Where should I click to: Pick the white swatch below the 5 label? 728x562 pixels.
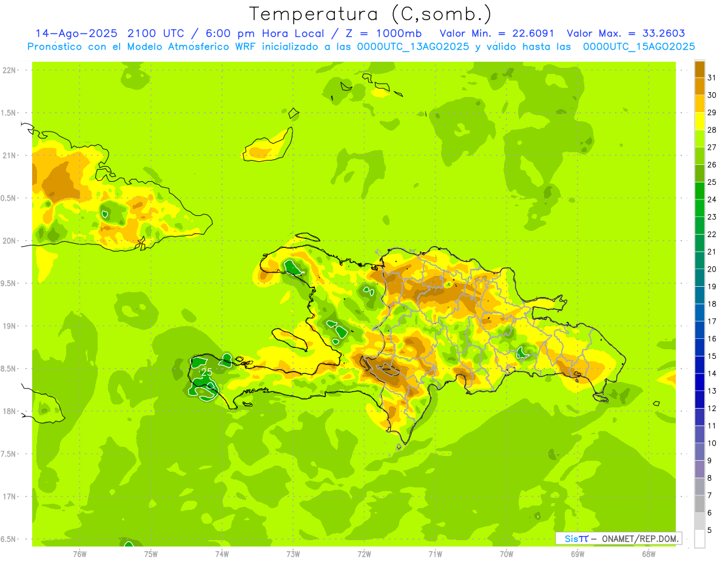tap(699, 538)
